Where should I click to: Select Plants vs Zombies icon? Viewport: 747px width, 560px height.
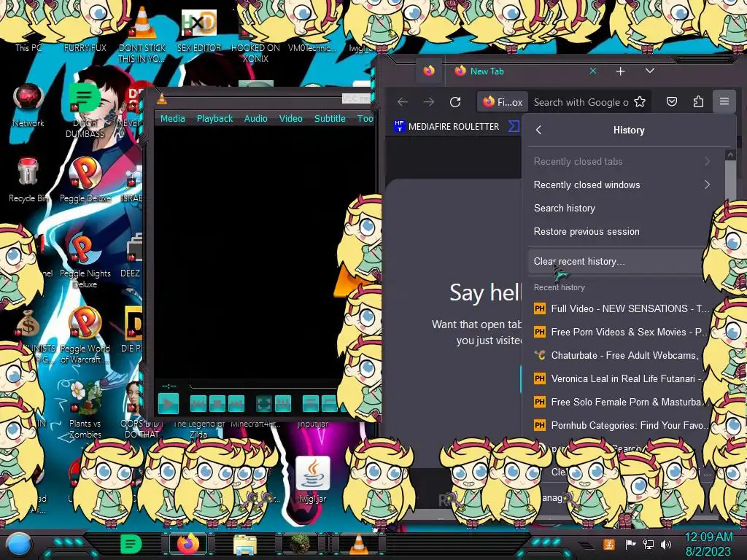click(x=85, y=410)
